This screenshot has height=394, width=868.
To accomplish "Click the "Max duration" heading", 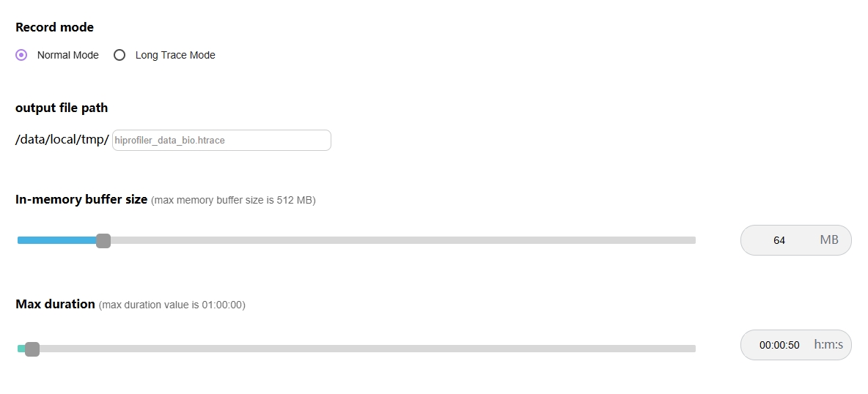I will (55, 304).
